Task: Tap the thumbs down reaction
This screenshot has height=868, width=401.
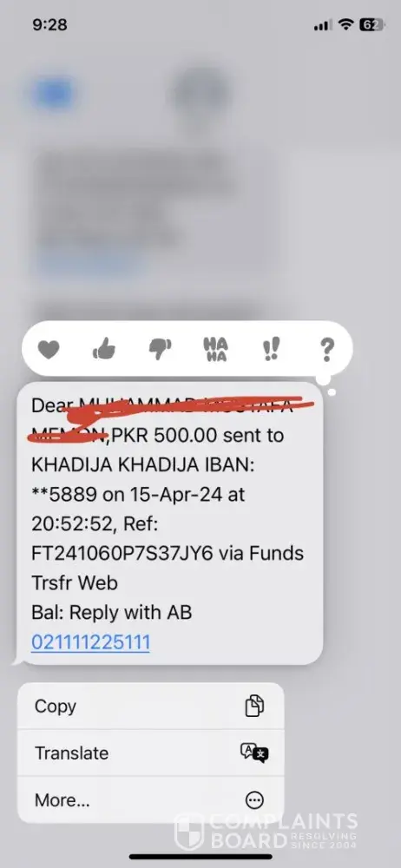Action: coord(160,349)
